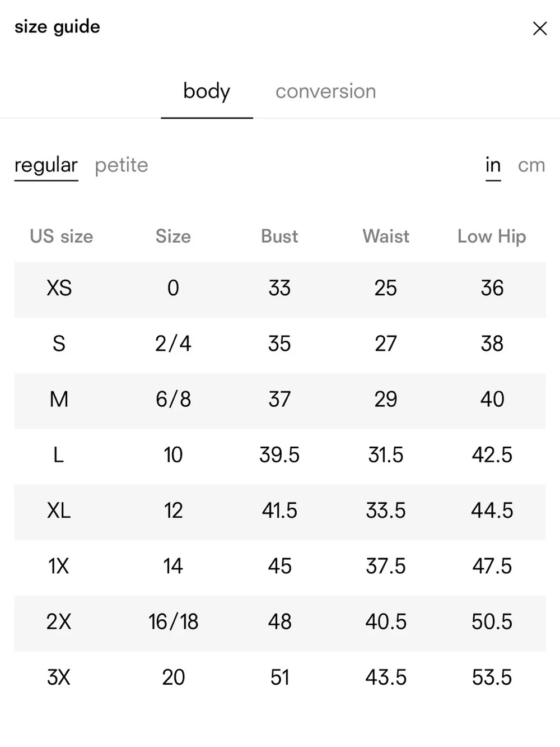The width and height of the screenshot is (560, 747).
Task: Toggle to petite sizing
Action: click(x=122, y=165)
